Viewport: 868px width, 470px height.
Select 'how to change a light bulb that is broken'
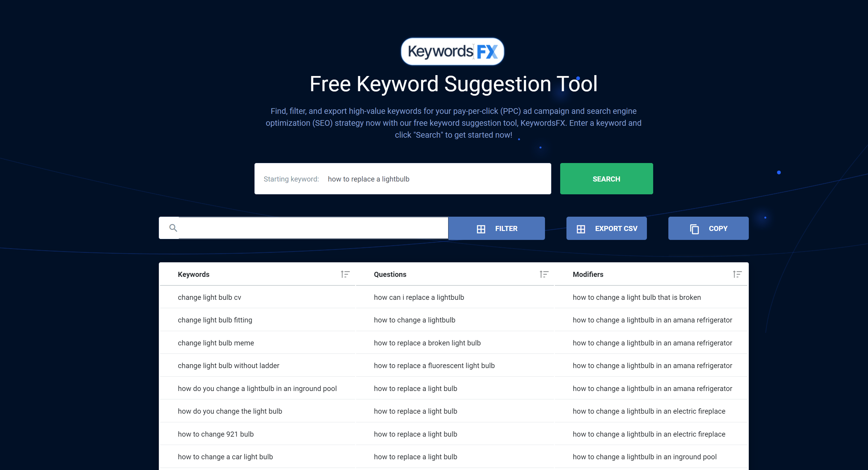(x=636, y=297)
